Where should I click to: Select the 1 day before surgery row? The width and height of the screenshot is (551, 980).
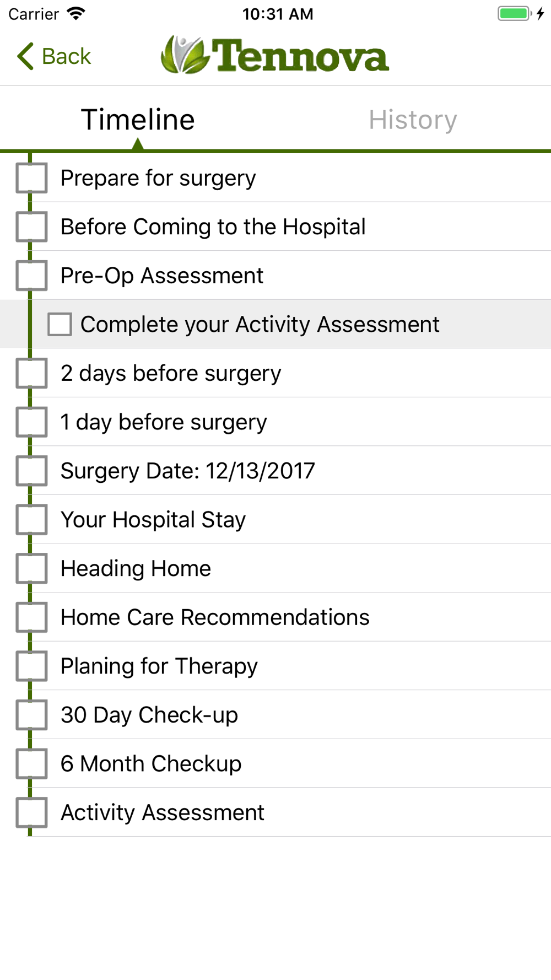(164, 422)
